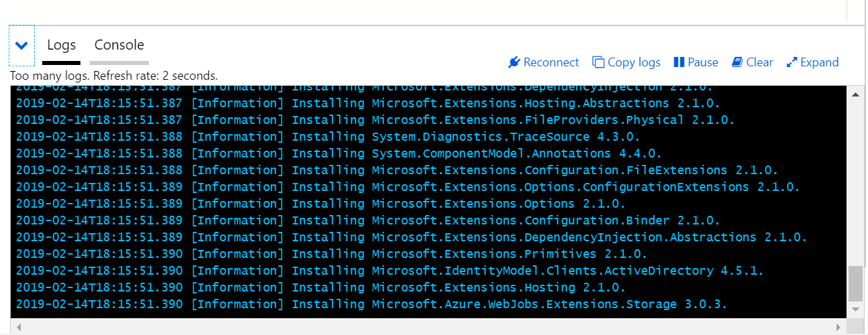The image size is (868, 335).
Task: Select the System.ComponentModel.Annotations 4.4.0 line
Action: click(338, 153)
